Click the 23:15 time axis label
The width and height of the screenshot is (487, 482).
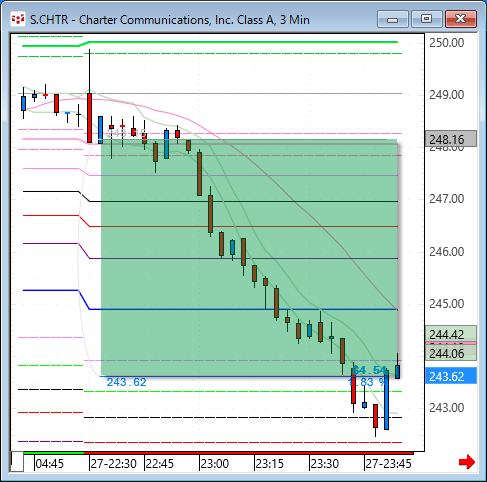point(269,463)
